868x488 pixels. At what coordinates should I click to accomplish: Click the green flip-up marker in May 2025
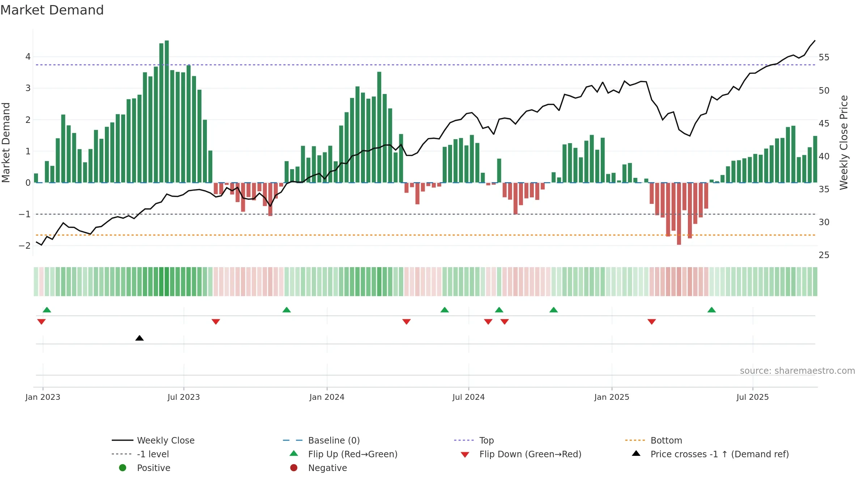[x=712, y=310]
